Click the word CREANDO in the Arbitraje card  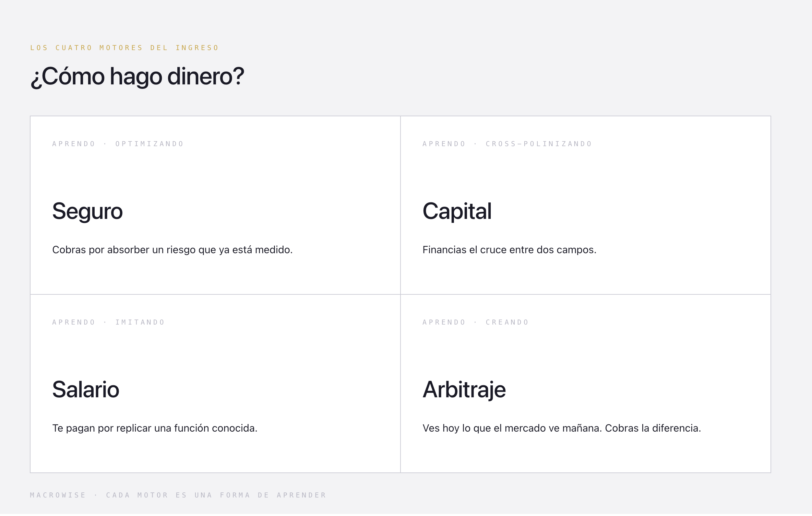[x=507, y=322]
